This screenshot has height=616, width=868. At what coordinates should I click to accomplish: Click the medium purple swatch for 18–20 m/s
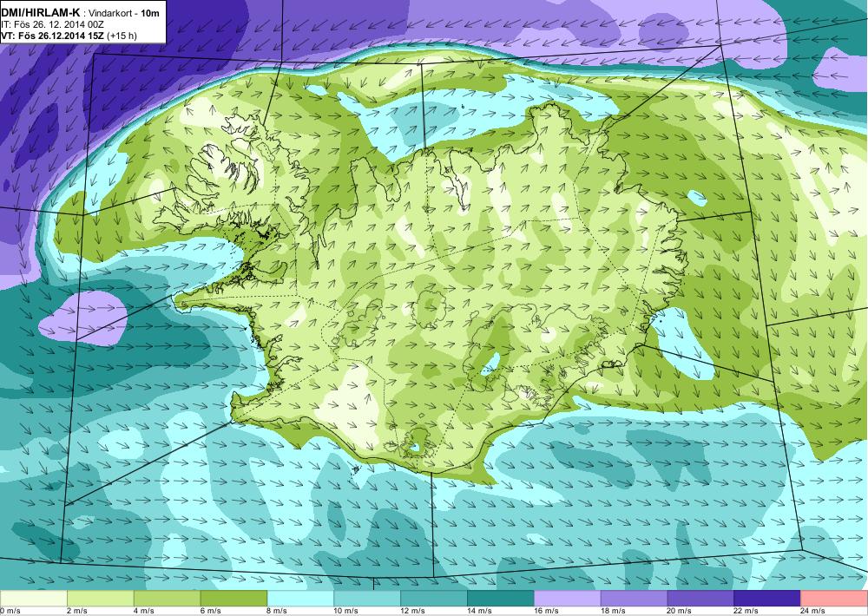click(x=634, y=599)
